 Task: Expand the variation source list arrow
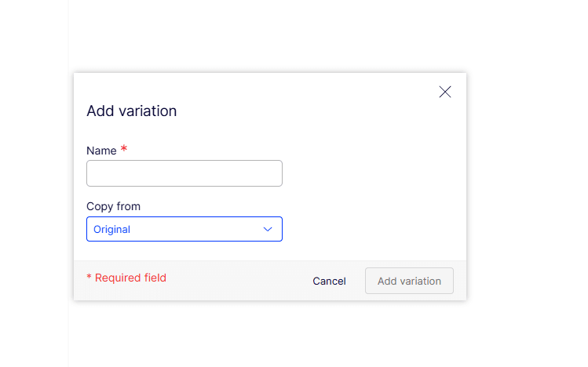click(x=268, y=229)
